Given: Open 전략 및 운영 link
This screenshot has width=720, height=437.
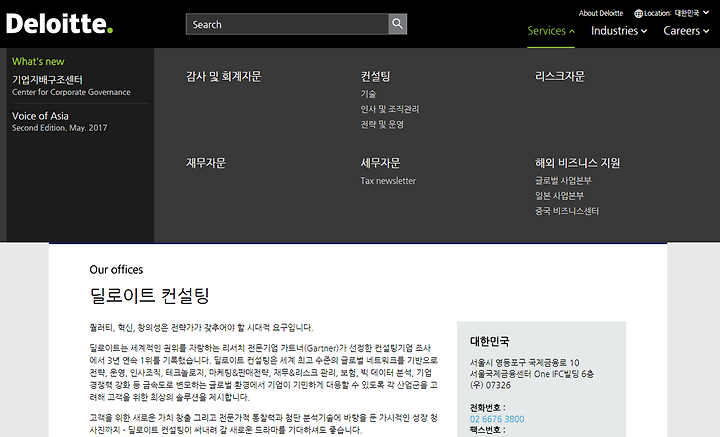Looking at the screenshot, I should click(x=382, y=124).
